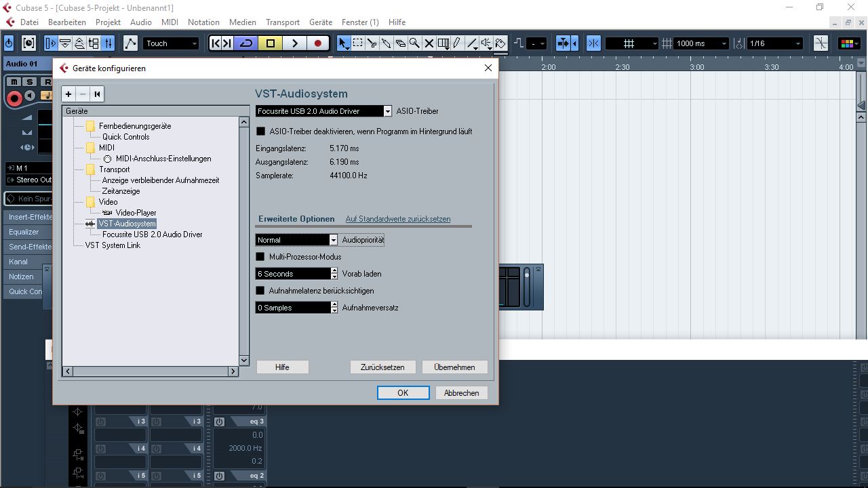This screenshot has height=488, width=868.
Task: Select the Play speaker tool
Action: [x=486, y=43]
